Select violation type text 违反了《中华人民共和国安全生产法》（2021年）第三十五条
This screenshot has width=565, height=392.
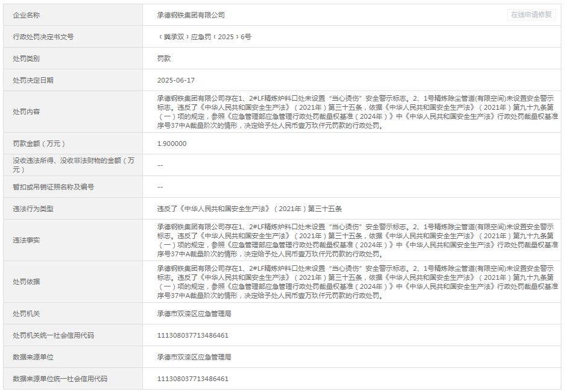[250, 209]
